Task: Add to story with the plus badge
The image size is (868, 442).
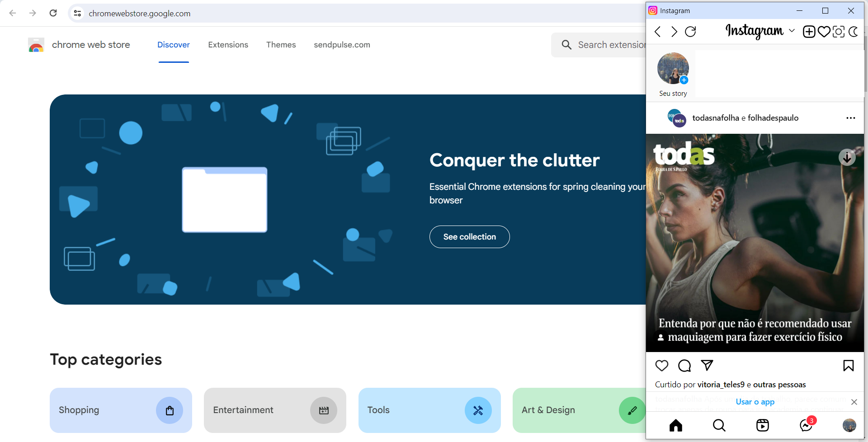Action: pos(684,80)
